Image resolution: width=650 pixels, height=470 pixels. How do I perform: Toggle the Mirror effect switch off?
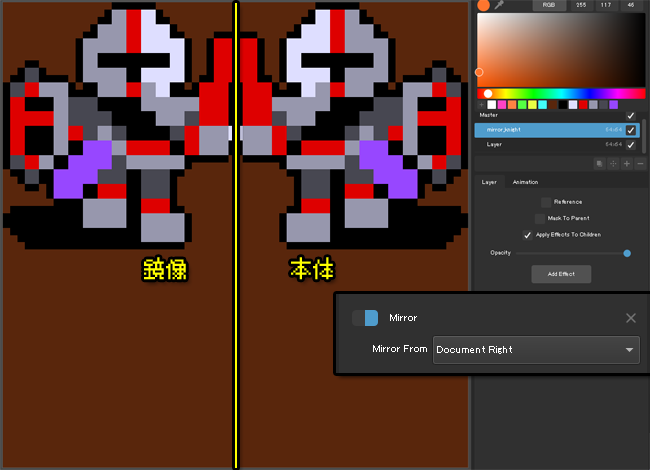click(365, 318)
